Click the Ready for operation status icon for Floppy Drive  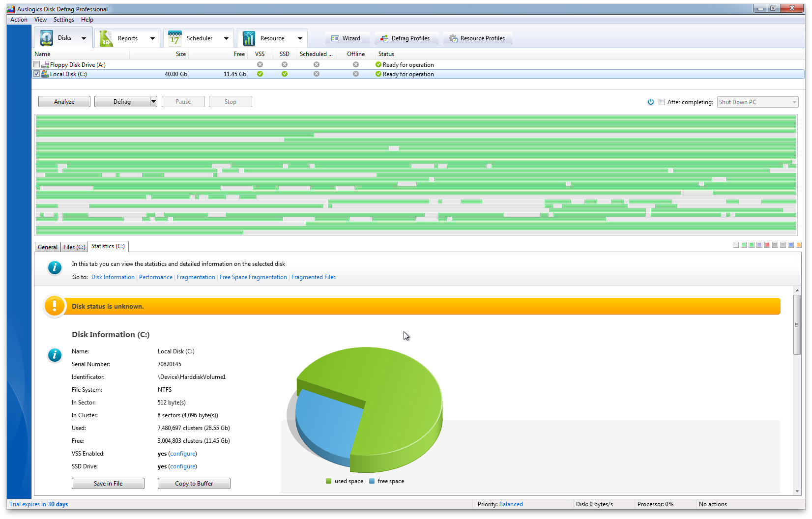coord(378,64)
